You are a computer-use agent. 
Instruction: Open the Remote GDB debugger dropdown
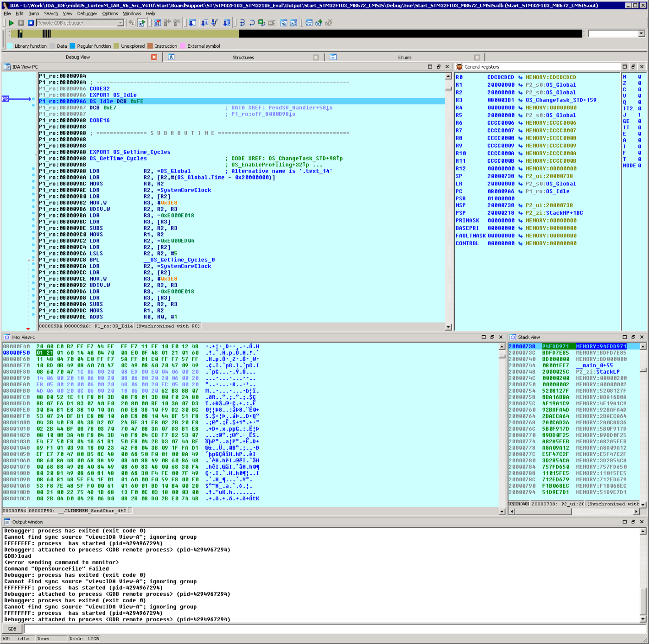coord(121,23)
